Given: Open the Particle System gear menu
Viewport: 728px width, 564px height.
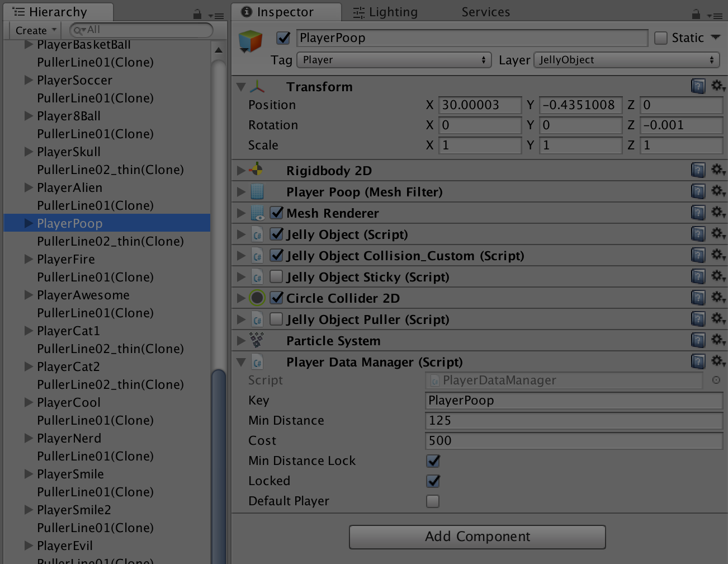Looking at the screenshot, I should pyautogui.click(x=718, y=340).
